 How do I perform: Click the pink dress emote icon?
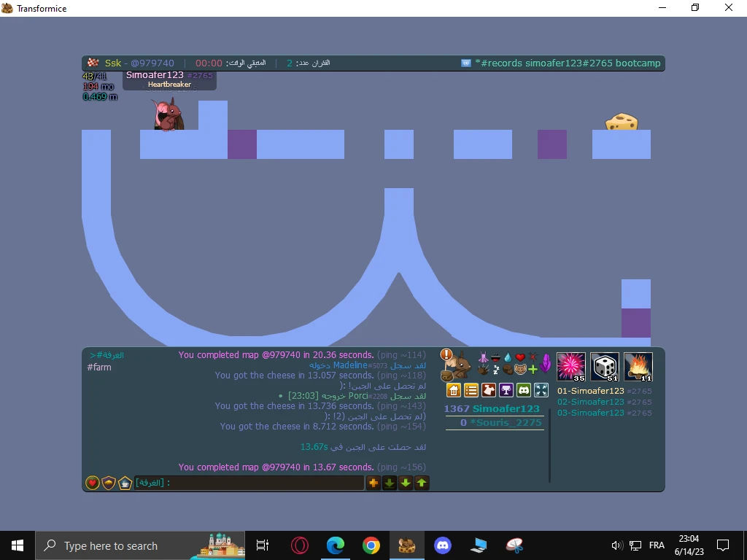coord(484,357)
